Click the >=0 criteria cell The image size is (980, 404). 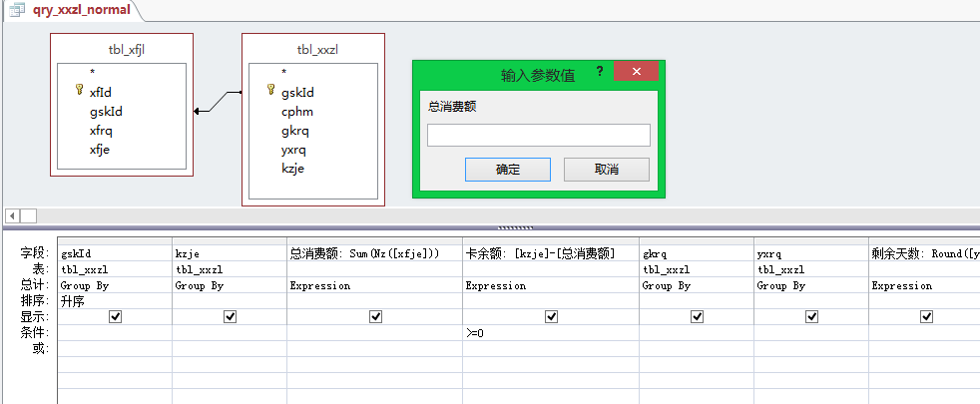point(550,332)
